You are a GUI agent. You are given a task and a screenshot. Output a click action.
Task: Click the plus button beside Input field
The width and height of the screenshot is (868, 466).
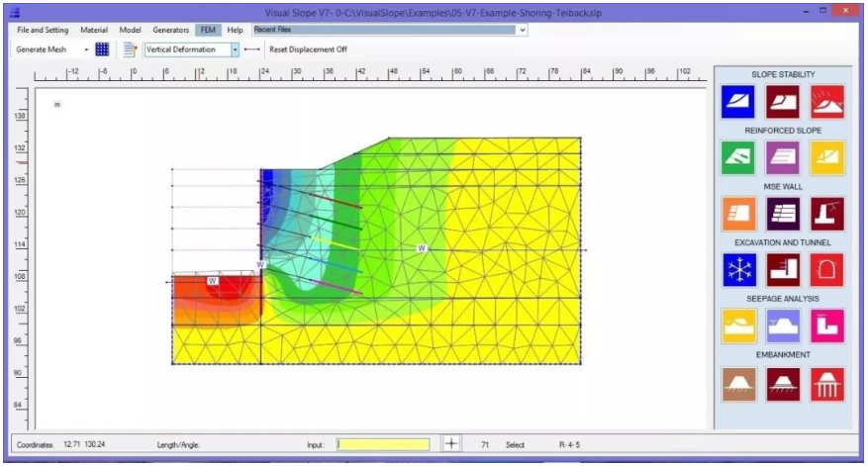tap(450, 444)
